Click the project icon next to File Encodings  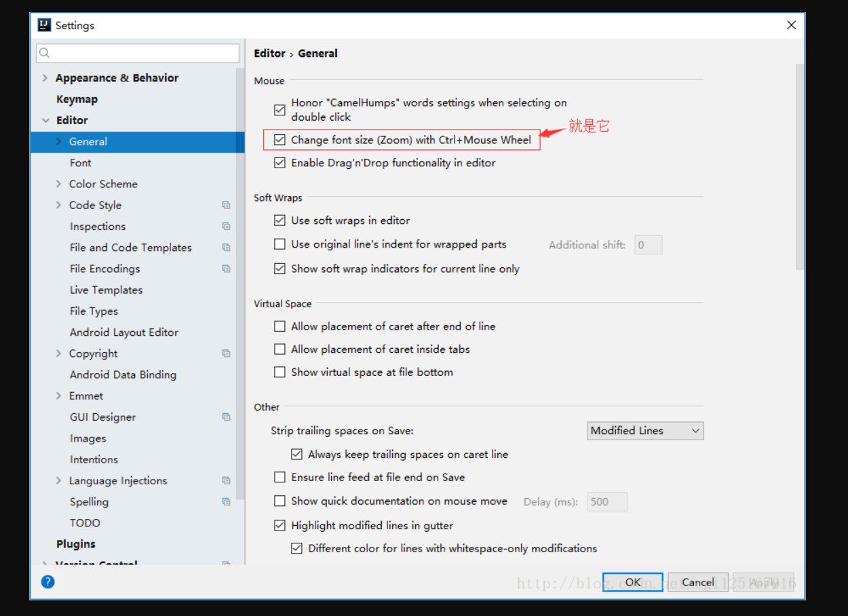point(226,269)
